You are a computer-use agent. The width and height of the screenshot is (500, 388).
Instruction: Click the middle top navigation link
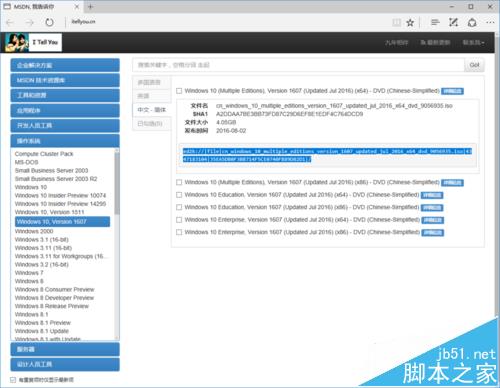(435, 43)
